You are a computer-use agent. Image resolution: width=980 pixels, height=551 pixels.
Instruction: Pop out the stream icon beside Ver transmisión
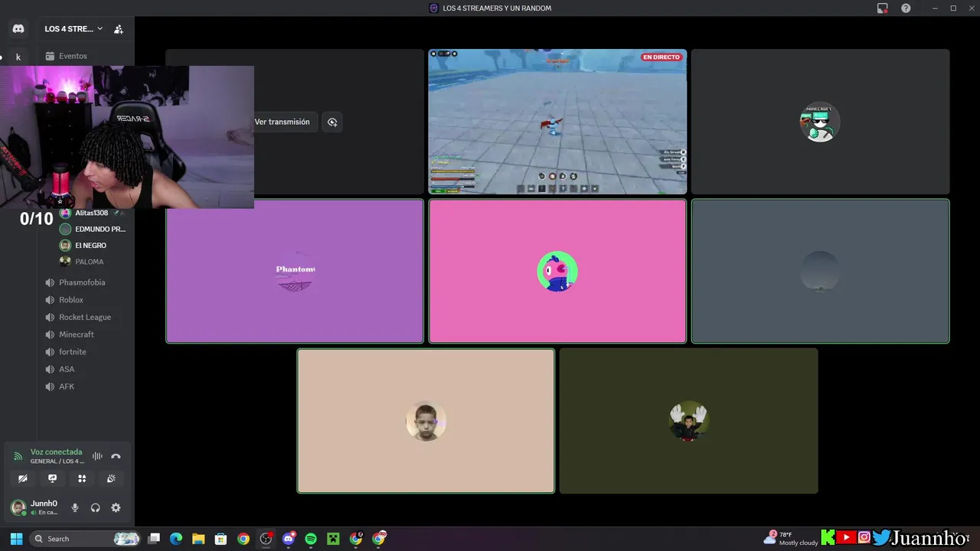coord(332,122)
